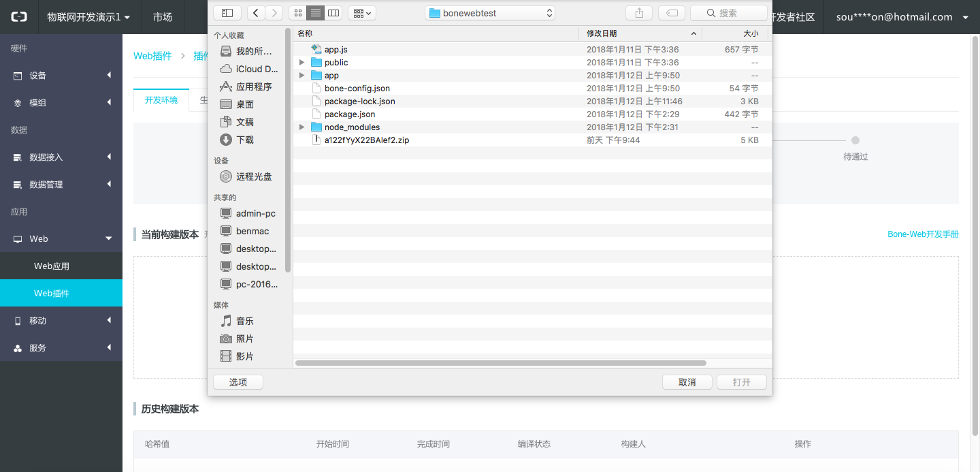Viewport: 980px width, 472px height.
Task: Select the package.json file
Action: pos(349,114)
